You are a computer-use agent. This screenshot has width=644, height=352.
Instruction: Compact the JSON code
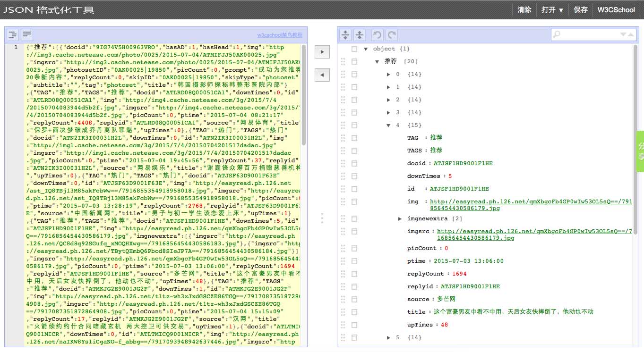pyautogui.click(x=27, y=34)
